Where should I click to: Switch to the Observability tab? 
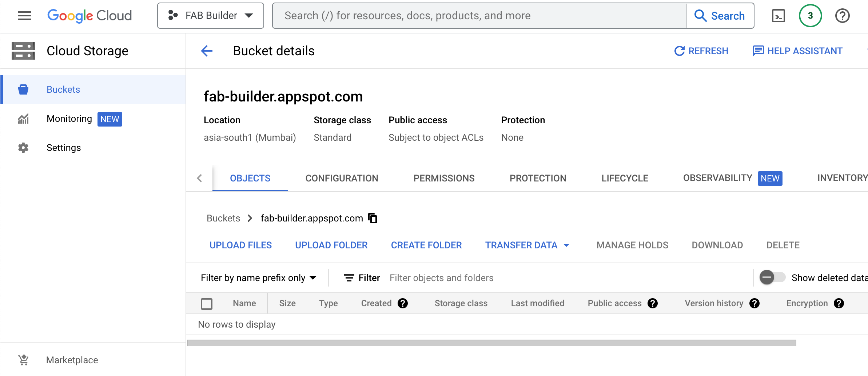[x=733, y=178]
